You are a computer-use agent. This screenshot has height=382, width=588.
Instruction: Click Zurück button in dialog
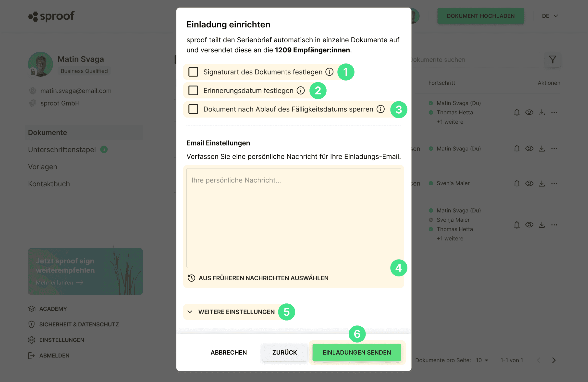(285, 352)
